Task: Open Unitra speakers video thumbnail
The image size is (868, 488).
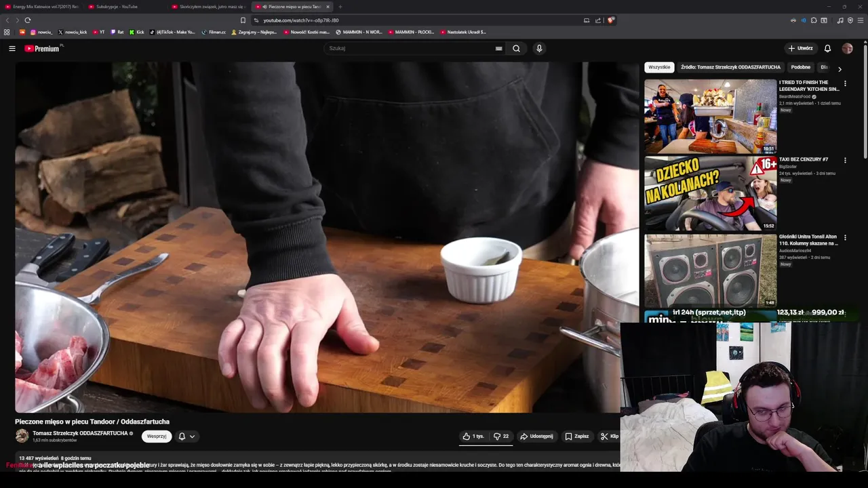Action: click(x=710, y=270)
